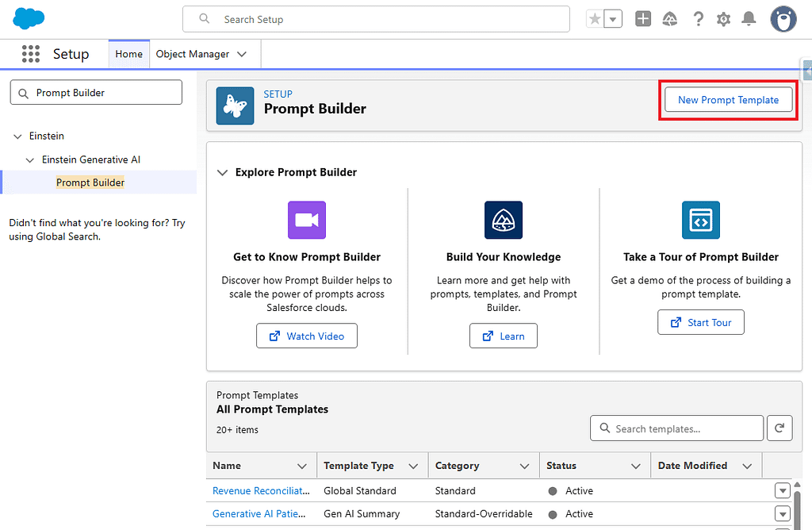
Task: Open the Template Type column menu
Action: 413,467
